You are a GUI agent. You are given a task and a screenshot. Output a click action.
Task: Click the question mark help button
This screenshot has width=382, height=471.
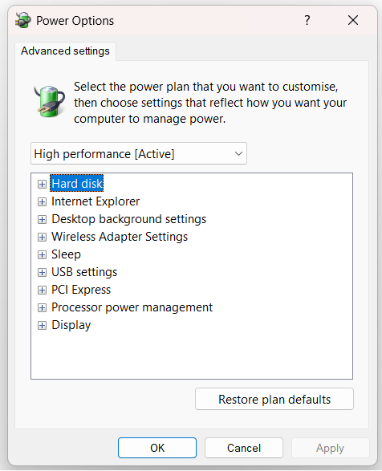point(307,20)
